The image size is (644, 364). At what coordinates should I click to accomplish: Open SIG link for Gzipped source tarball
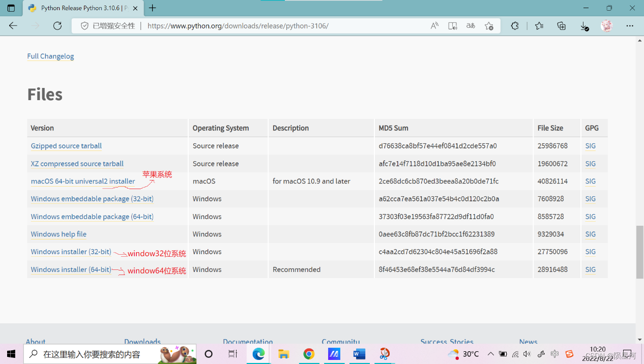(x=590, y=146)
